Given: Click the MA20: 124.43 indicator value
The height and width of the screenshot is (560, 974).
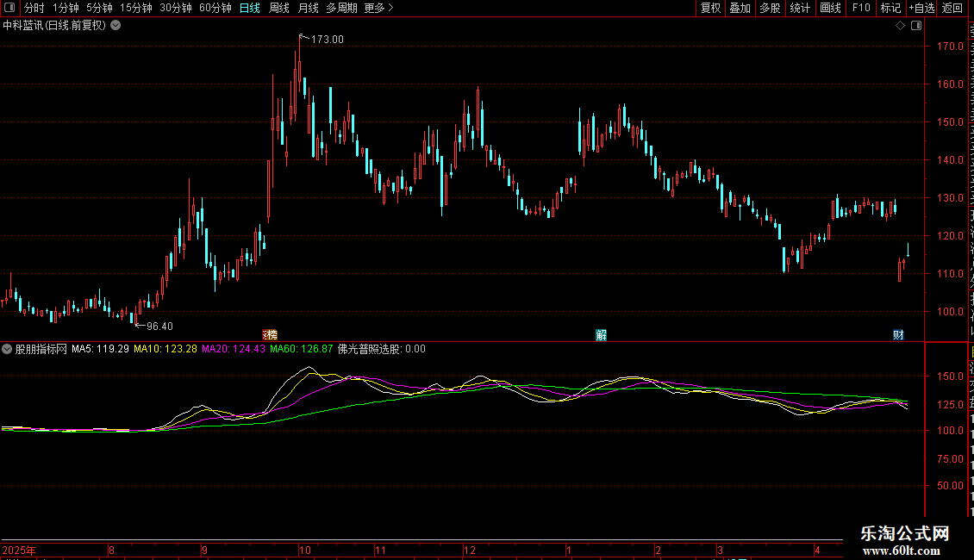Looking at the screenshot, I should click(x=234, y=349).
